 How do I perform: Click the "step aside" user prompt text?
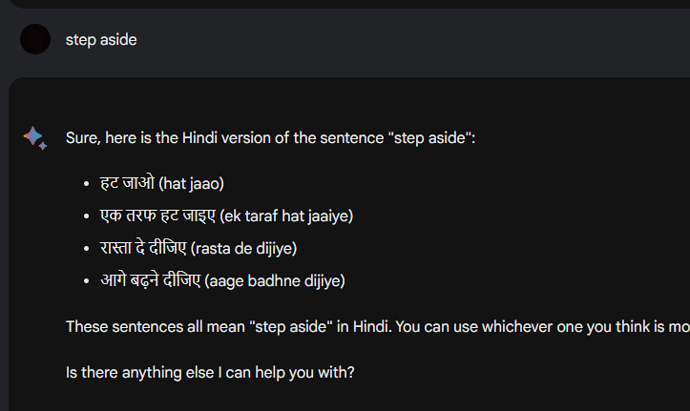(x=101, y=40)
